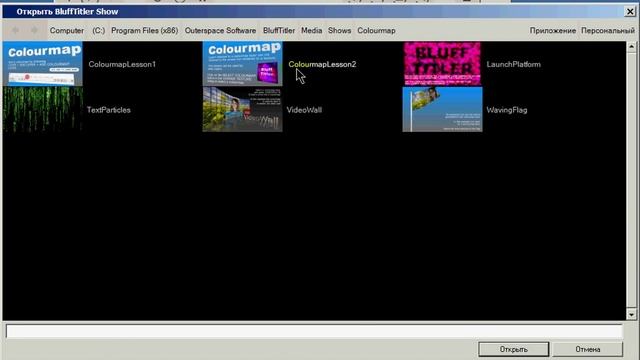Go back with the left arrow
Screen dimensions: 640x360
click(15, 30)
